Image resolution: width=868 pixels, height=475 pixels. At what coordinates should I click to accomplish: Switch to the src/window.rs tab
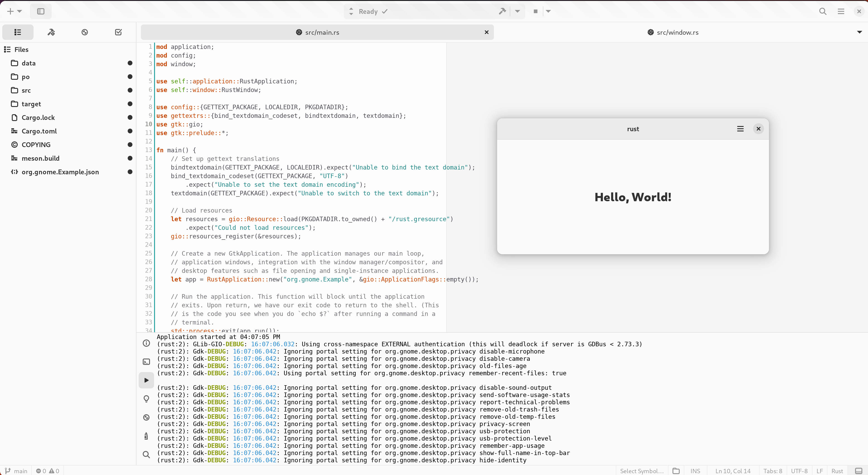click(673, 32)
